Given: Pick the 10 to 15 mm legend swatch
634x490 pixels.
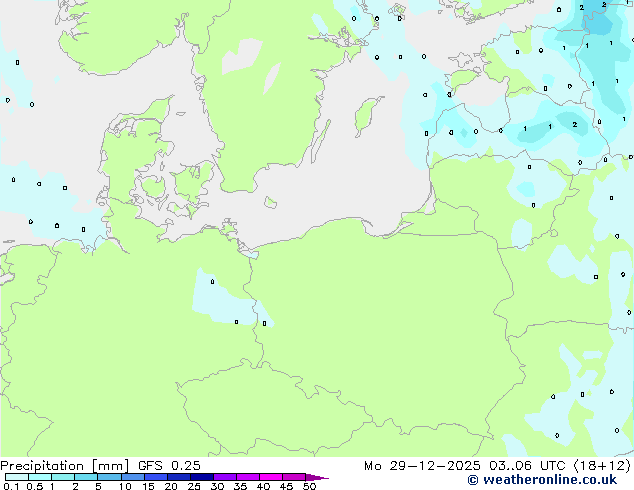Looking at the screenshot, I should 133,477.
